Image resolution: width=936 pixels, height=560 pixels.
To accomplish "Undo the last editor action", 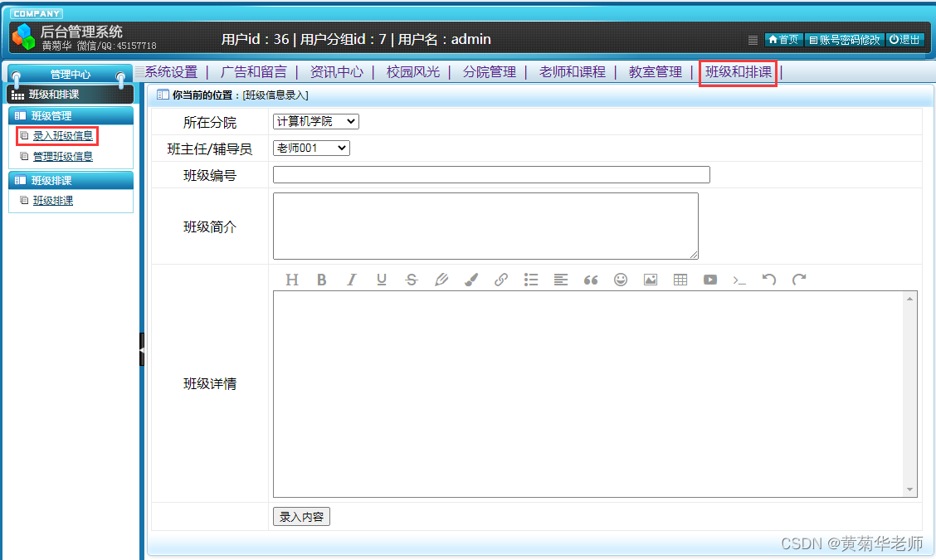I will [769, 280].
